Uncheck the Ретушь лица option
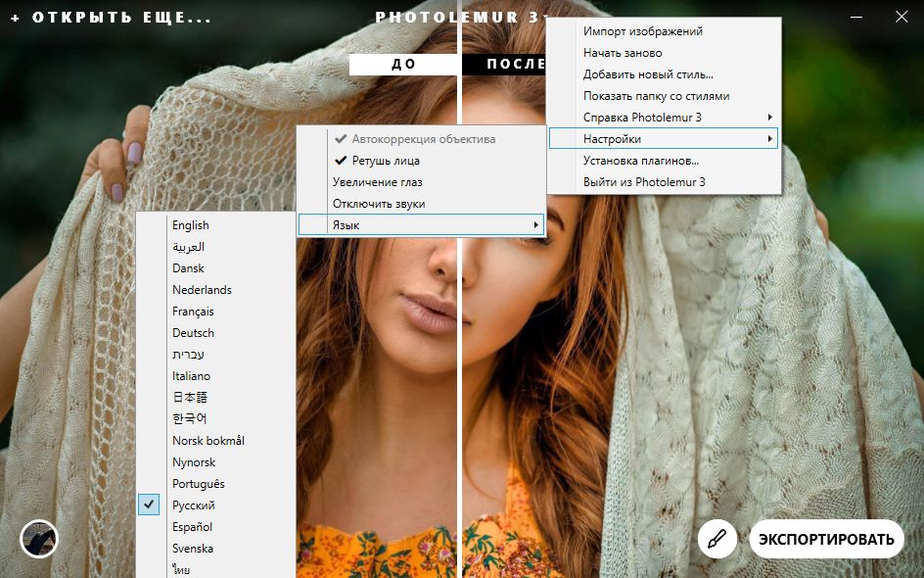 pyautogui.click(x=421, y=161)
